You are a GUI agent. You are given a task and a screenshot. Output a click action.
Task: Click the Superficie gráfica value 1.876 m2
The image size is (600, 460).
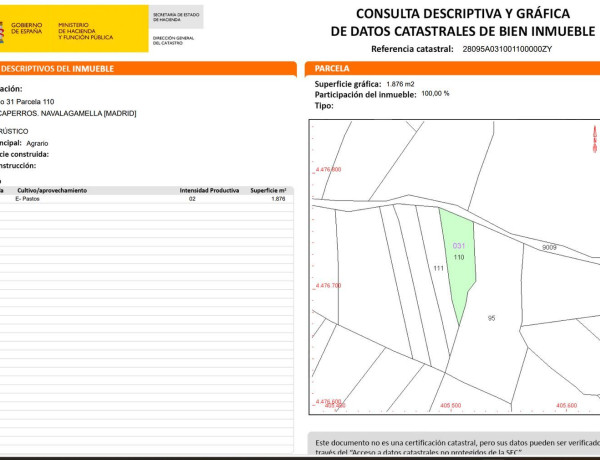[400, 84]
